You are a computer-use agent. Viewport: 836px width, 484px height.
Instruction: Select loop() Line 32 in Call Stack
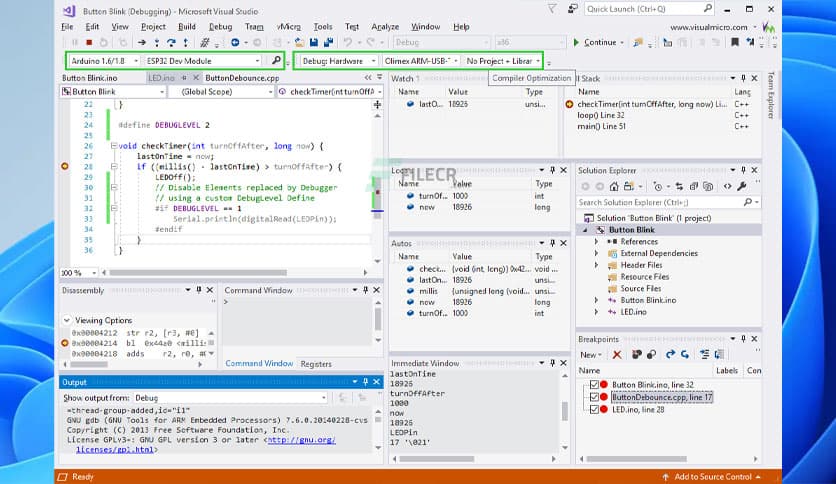[x=601, y=115]
